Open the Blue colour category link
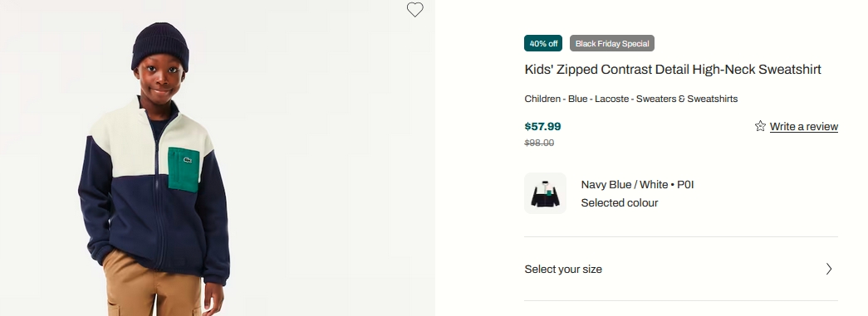This screenshot has height=316, width=868. coord(578,99)
